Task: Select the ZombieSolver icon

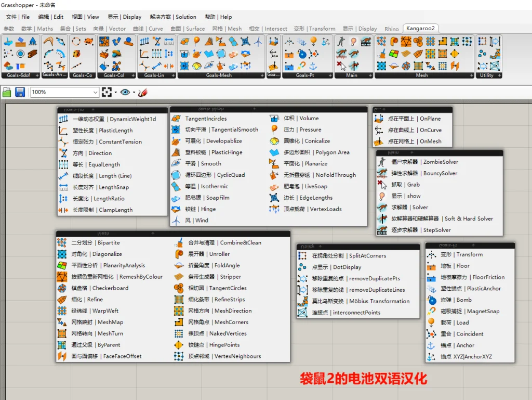Action: tap(382, 162)
